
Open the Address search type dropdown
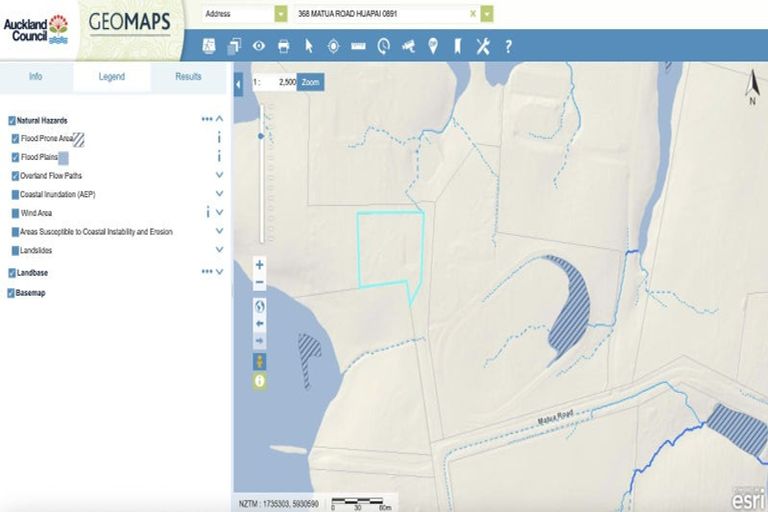[281, 14]
